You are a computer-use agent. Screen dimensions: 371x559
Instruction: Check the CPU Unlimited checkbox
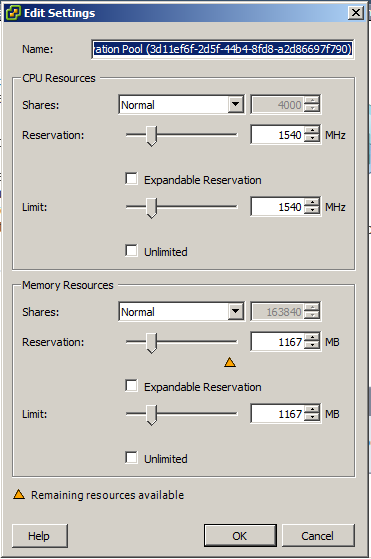tap(132, 250)
